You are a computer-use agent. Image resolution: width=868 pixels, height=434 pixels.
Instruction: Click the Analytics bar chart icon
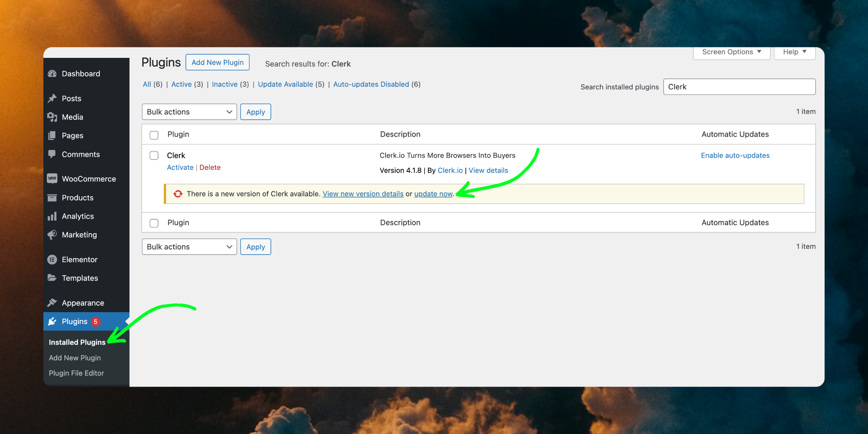point(52,216)
